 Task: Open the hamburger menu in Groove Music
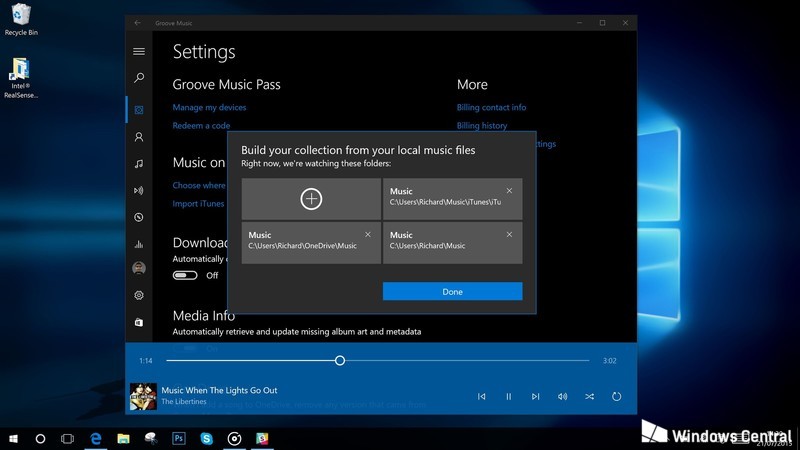point(139,52)
